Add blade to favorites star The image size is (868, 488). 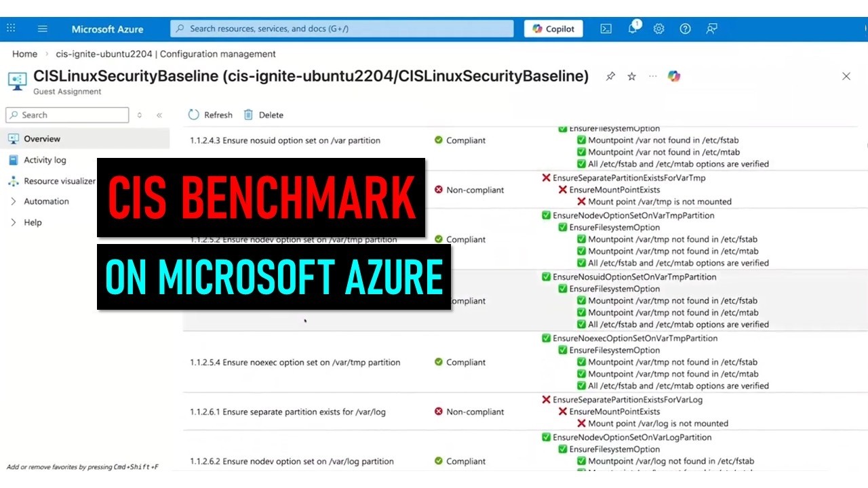pos(631,77)
